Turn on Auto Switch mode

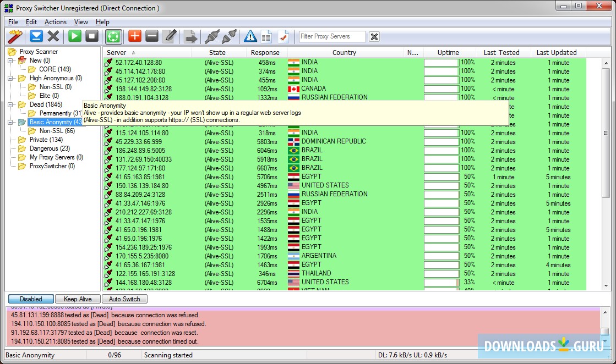pos(124,299)
